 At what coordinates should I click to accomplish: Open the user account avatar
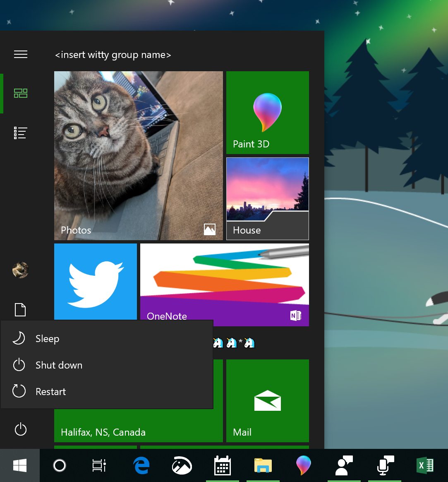[20, 270]
